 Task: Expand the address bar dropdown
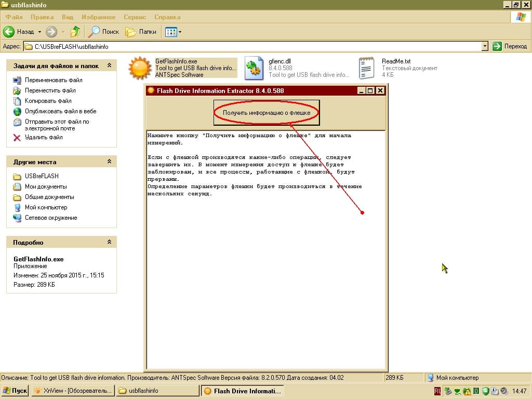(485, 46)
